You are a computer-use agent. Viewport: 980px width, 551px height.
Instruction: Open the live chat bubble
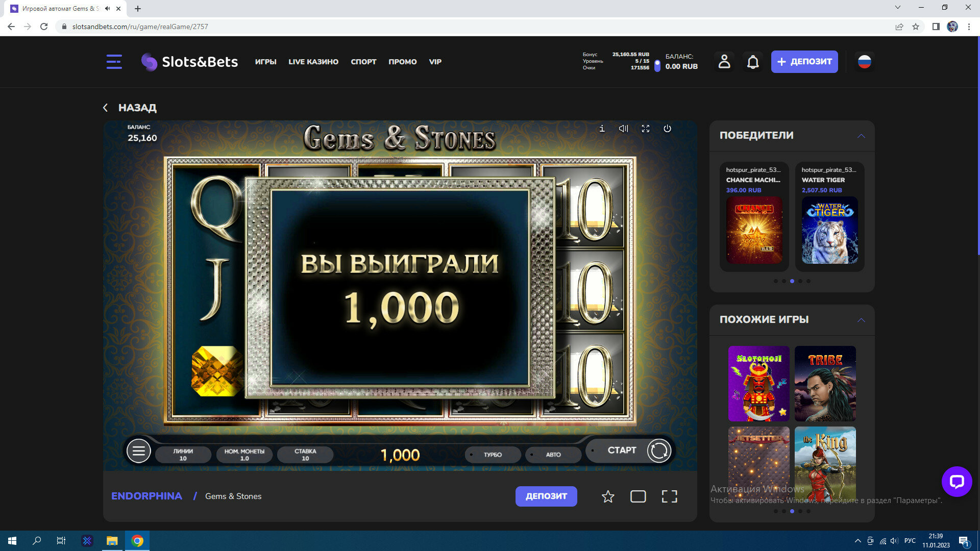point(957,482)
